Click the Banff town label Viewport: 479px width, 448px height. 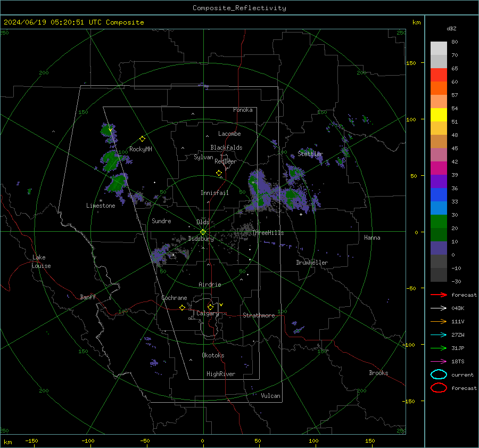88,297
